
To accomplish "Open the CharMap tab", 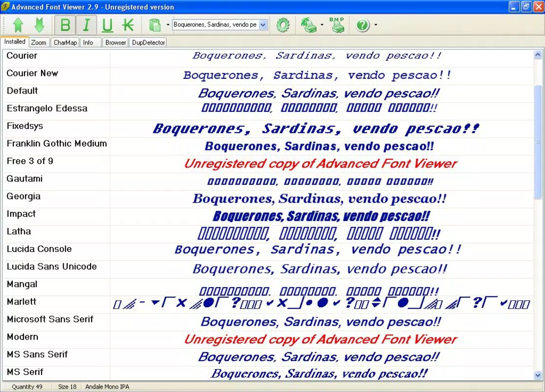I will click(65, 43).
